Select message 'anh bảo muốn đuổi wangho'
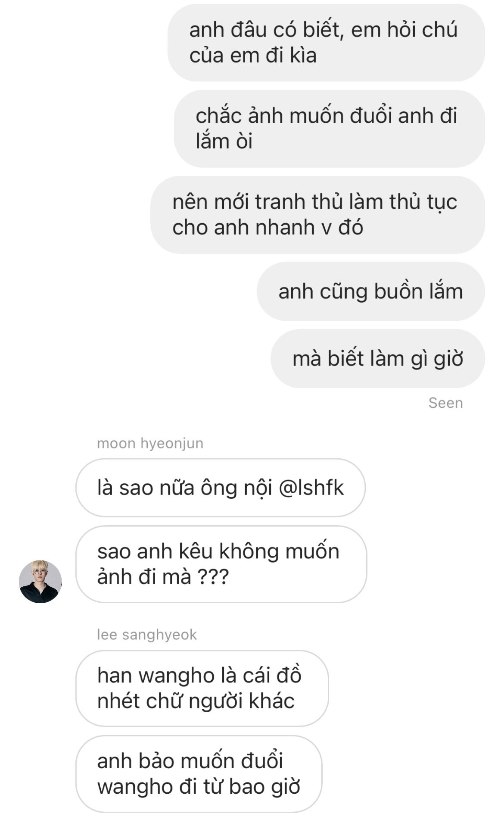Viewport: 504px width, 820px height. [199, 774]
